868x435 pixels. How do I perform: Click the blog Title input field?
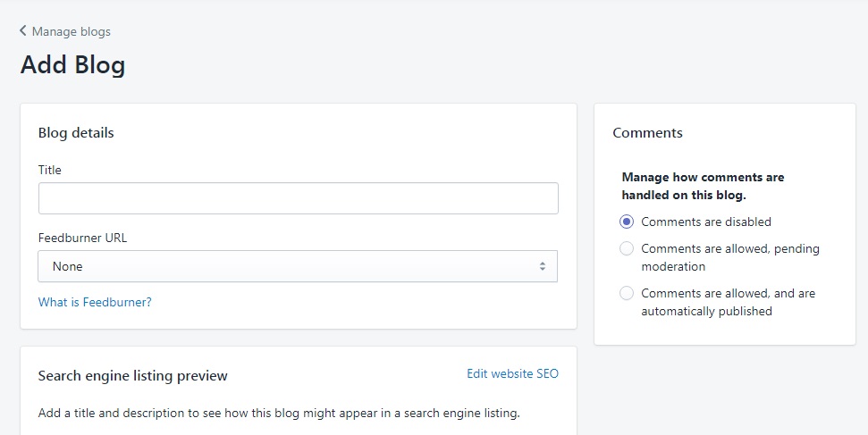299,198
